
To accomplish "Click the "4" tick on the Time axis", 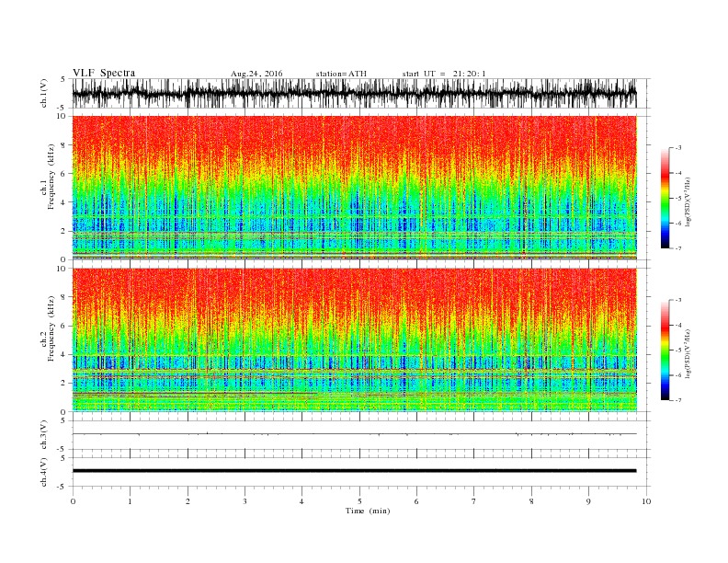I will tap(301, 501).
